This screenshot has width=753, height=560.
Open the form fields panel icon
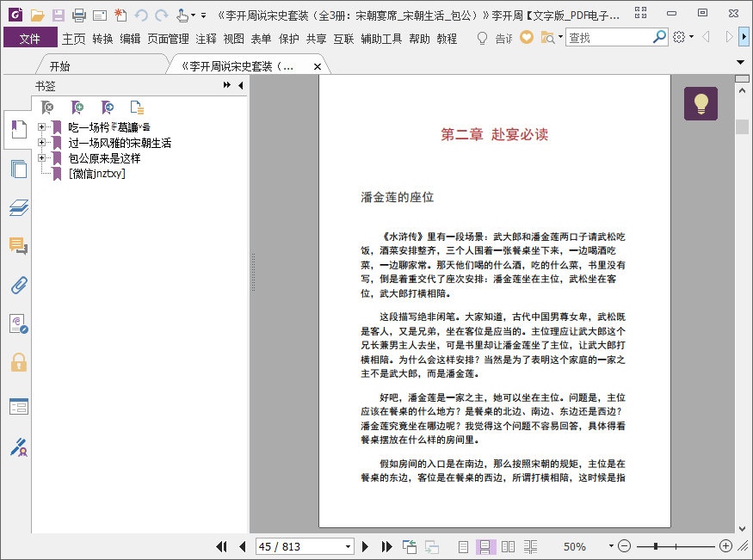[x=19, y=406]
